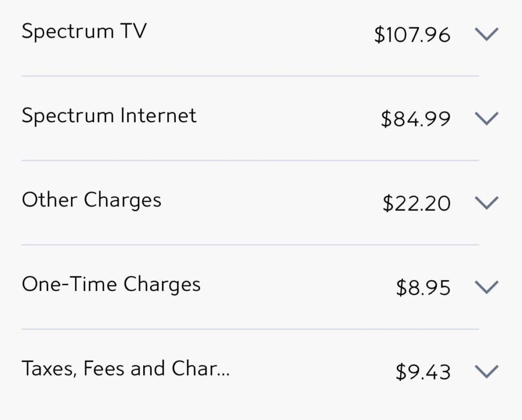522x420 pixels.
Task: Click the $84.99 amount
Action: click(x=414, y=117)
